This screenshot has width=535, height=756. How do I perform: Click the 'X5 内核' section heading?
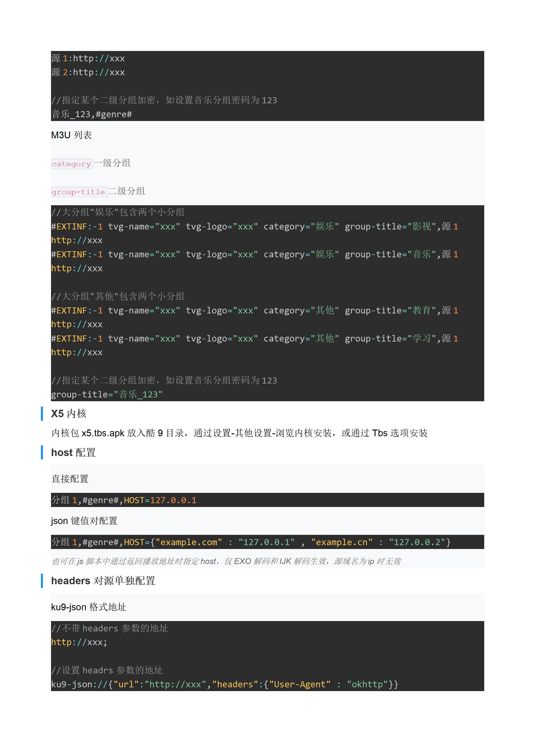(x=69, y=414)
